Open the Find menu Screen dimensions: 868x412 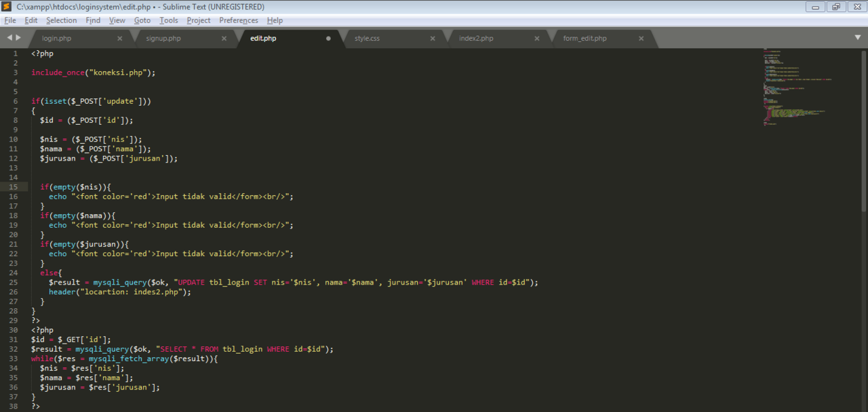(x=93, y=20)
